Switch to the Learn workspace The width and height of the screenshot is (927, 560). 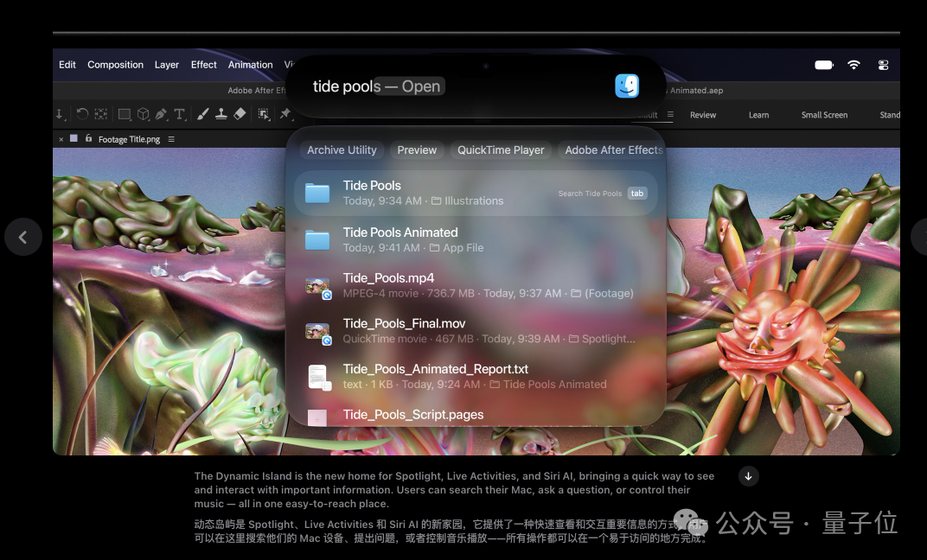click(758, 115)
